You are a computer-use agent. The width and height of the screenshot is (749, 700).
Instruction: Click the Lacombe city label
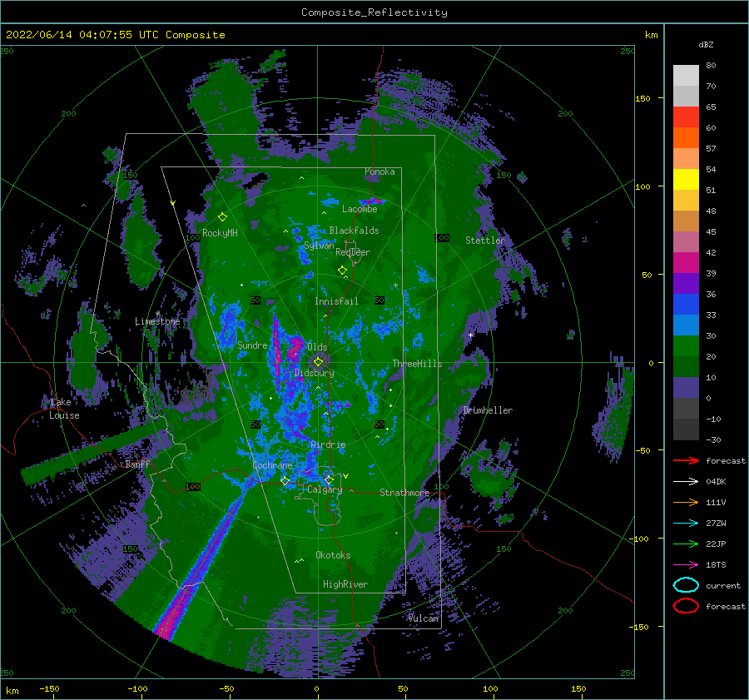360,209
